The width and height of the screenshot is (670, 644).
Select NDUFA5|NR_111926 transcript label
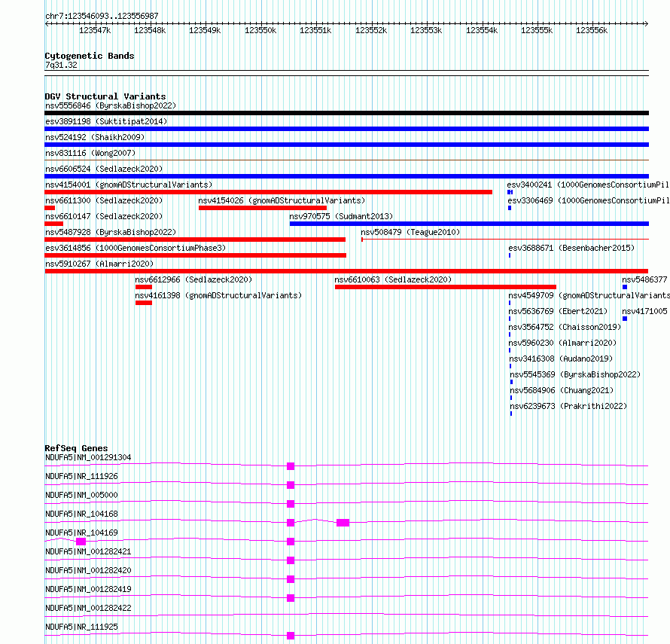(81, 476)
